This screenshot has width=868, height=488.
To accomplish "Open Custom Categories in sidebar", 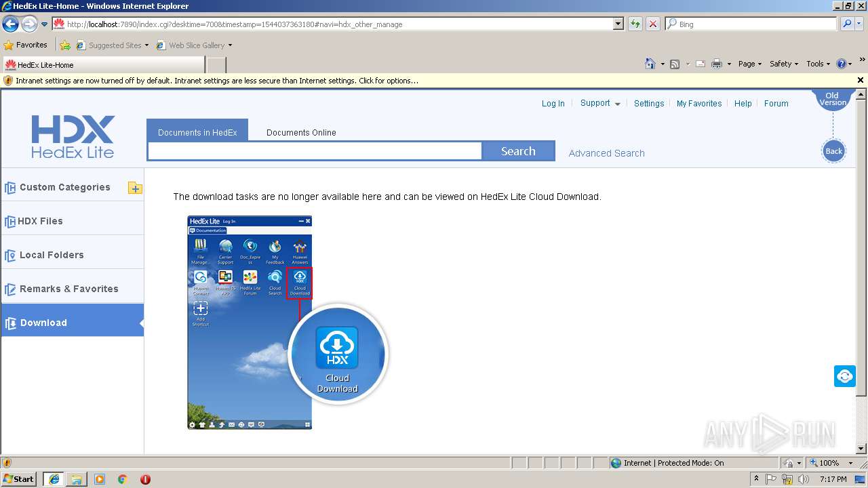I will [65, 188].
